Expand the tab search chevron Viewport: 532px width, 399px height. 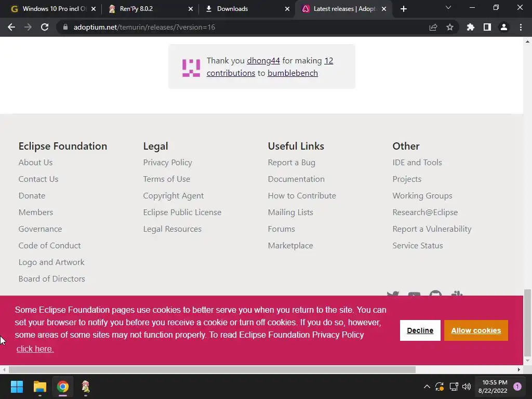(x=448, y=7)
